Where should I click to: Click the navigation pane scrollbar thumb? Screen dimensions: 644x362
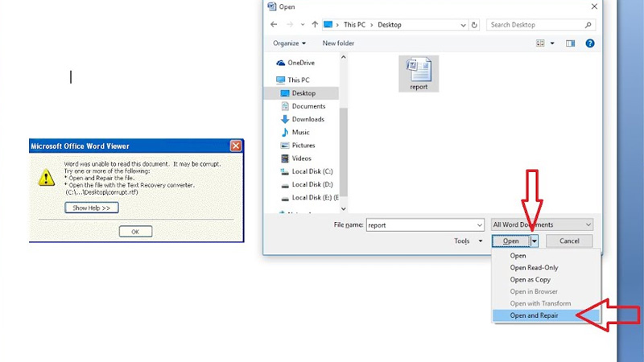344,151
